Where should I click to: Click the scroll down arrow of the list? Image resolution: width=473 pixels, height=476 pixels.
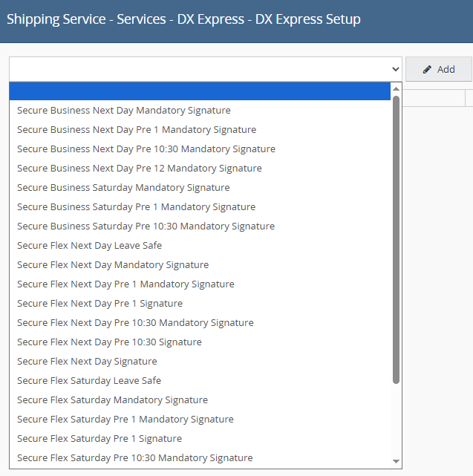point(397,461)
